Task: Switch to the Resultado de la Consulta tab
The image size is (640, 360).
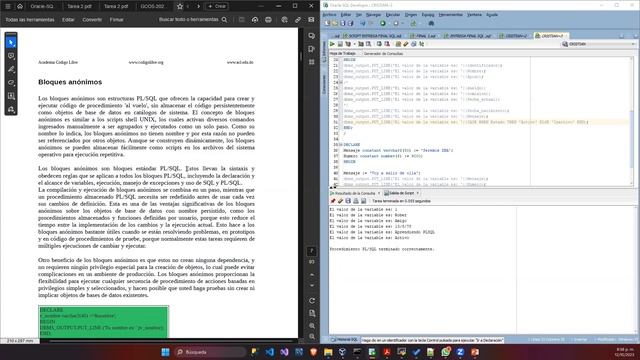Action: pos(355,193)
